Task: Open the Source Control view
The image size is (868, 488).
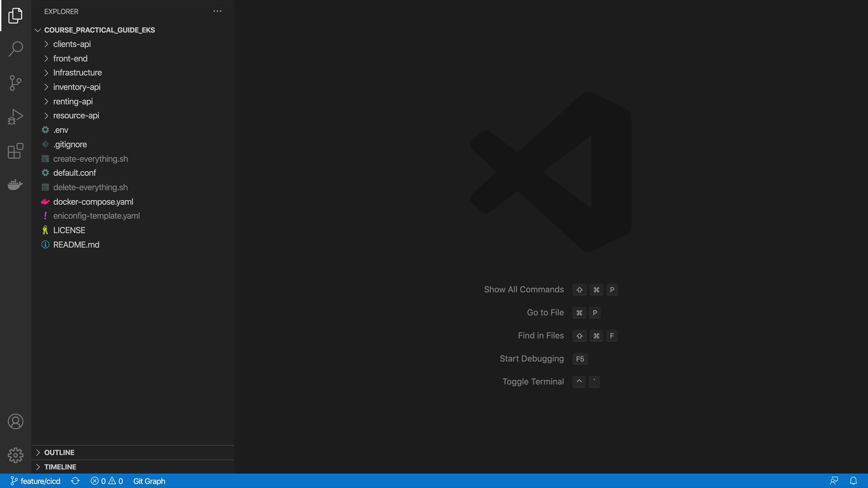Action: coord(15,83)
